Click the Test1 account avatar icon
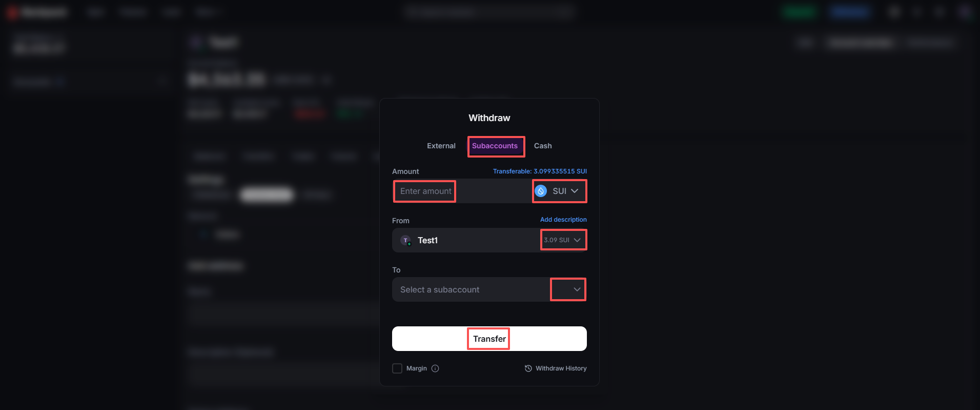This screenshot has width=980, height=410. pos(406,241)
